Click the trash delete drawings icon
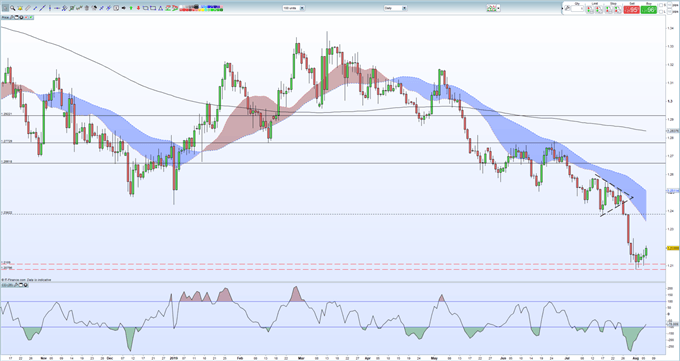 click(x=87, y=8)
